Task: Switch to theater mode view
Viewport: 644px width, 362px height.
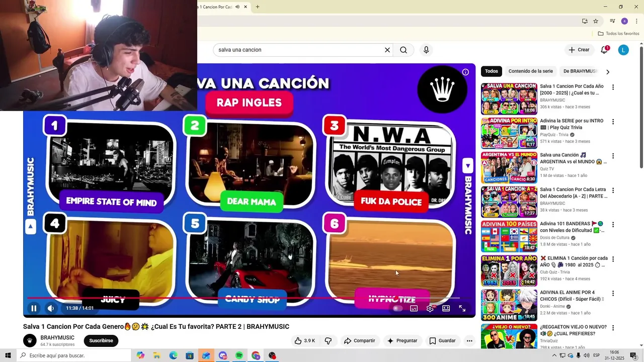Action: coord(446,308)
